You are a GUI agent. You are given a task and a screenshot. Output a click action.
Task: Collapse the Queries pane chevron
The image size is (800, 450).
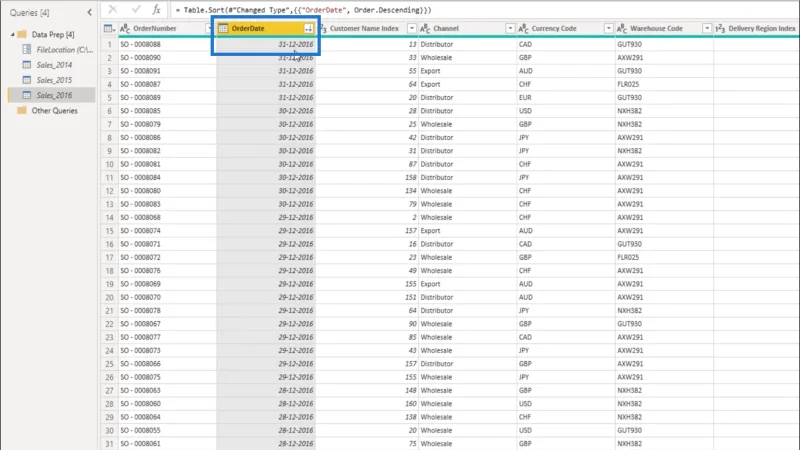(89, 12)
